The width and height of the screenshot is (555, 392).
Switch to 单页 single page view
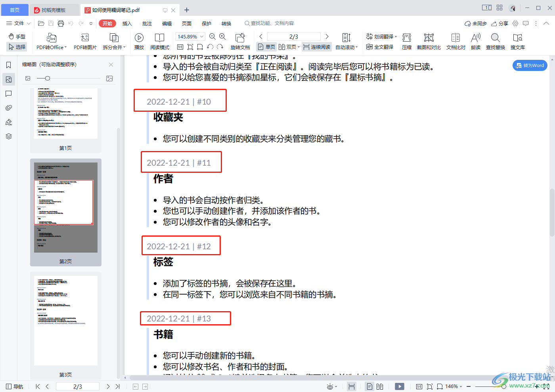(x=266, y=47)
